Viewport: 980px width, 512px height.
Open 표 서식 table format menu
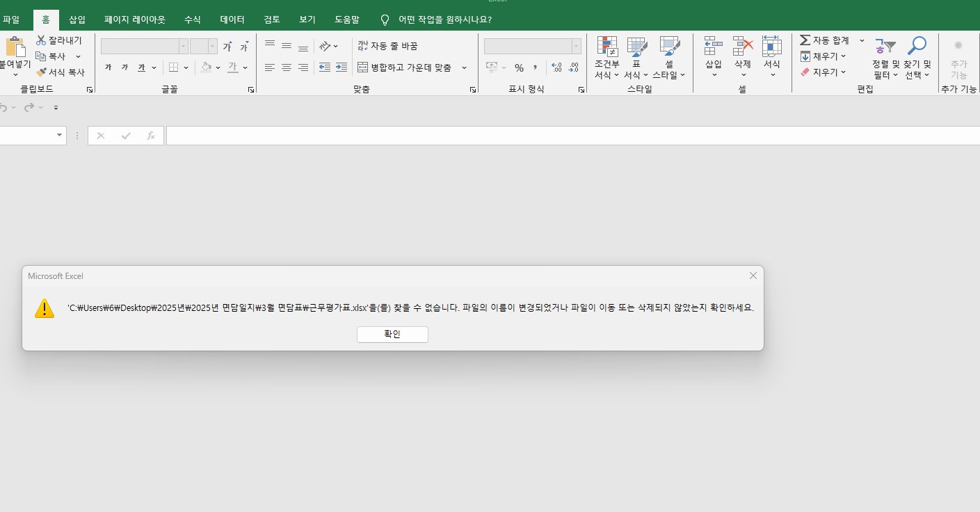636,58
